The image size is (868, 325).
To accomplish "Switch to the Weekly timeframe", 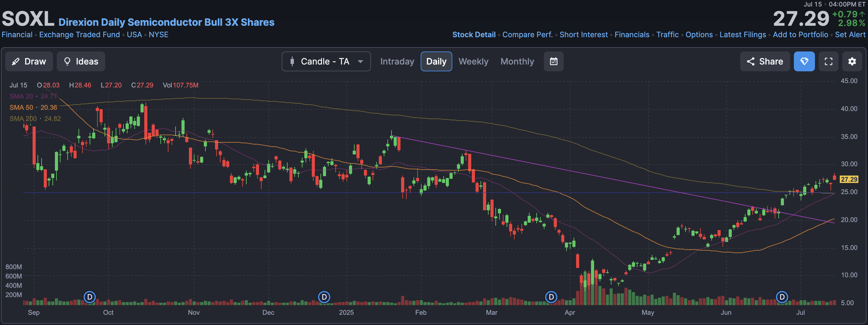I will (473, 61).
